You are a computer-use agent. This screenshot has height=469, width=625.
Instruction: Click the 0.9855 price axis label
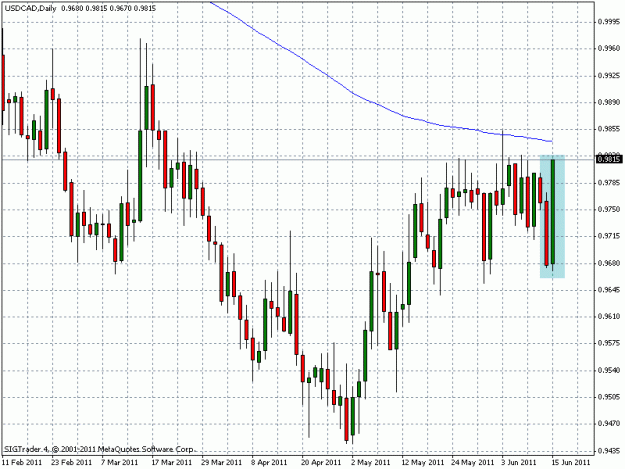(610, 129)
